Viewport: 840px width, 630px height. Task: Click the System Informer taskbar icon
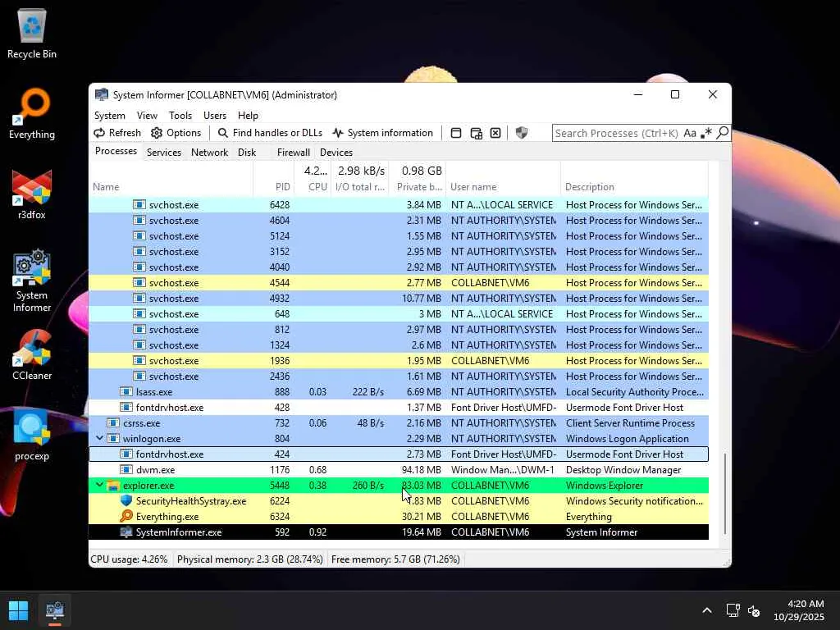(x=55, y=610)
